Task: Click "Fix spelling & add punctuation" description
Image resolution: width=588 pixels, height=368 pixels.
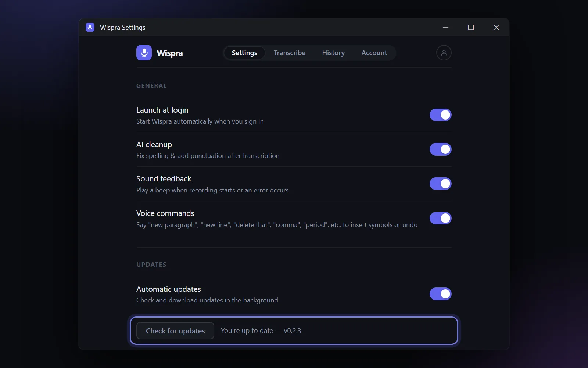Action: [x=208, y=156]
